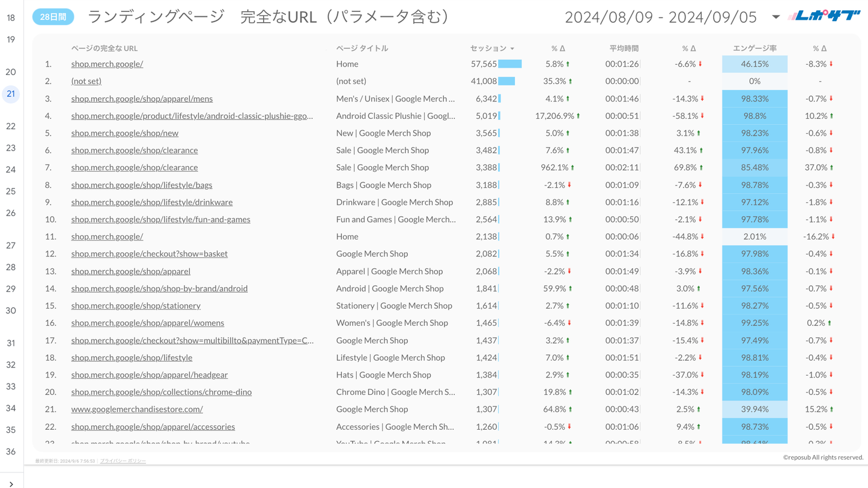Jump to page 36 in sidebar
The width and height of the screenshot is (868, 488).
[x=11, y=452]
